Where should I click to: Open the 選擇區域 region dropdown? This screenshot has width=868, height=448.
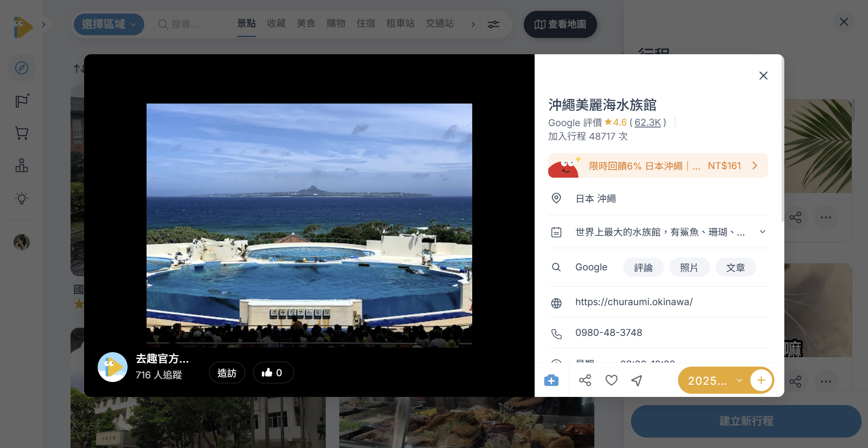[109, 24]
